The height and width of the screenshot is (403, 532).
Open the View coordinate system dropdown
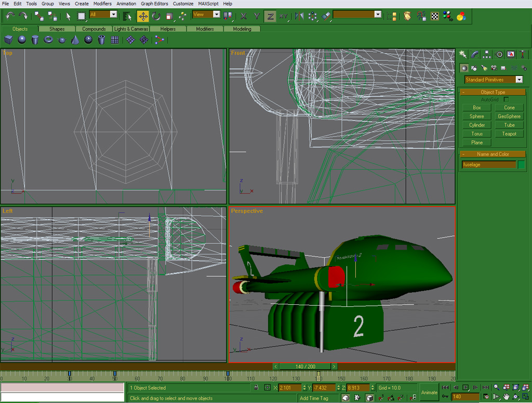tap(217, 14)
